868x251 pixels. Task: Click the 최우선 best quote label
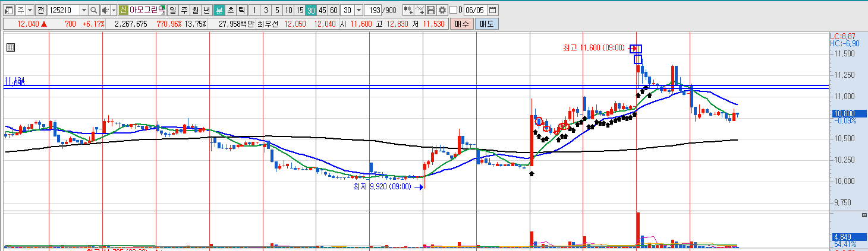268,24
